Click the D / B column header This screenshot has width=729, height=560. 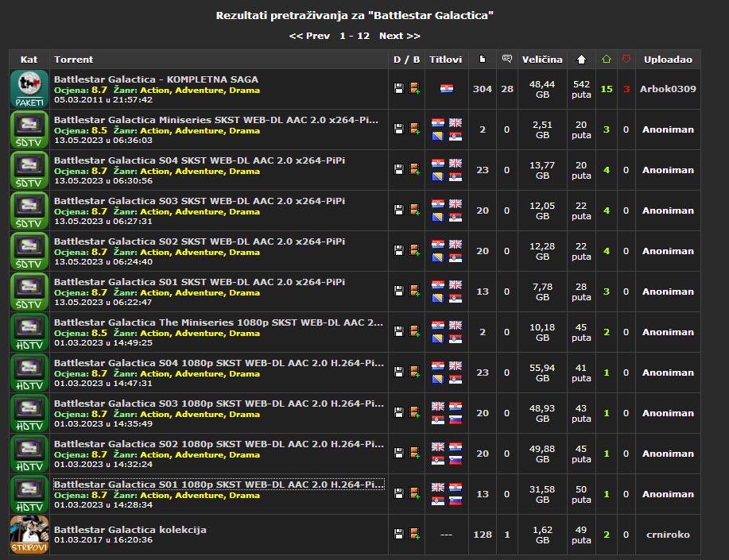[406, 60]
